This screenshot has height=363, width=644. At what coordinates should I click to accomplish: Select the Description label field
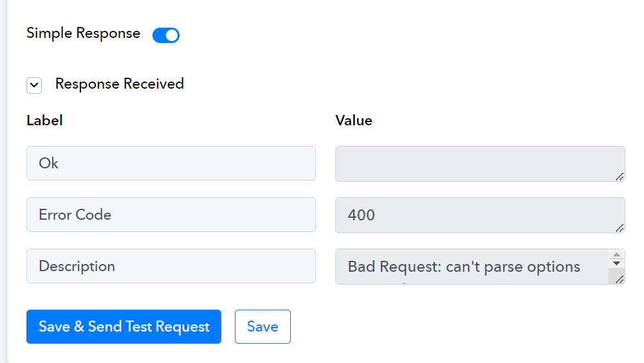(171, 266)
